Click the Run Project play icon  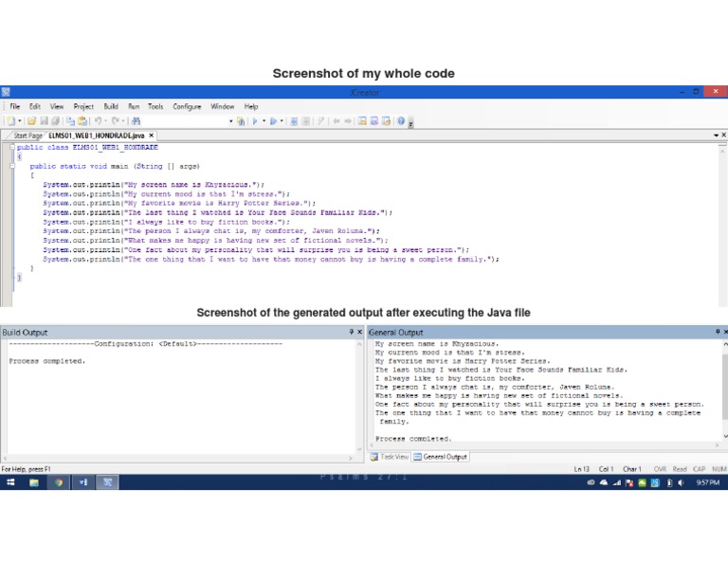(273, 121)
